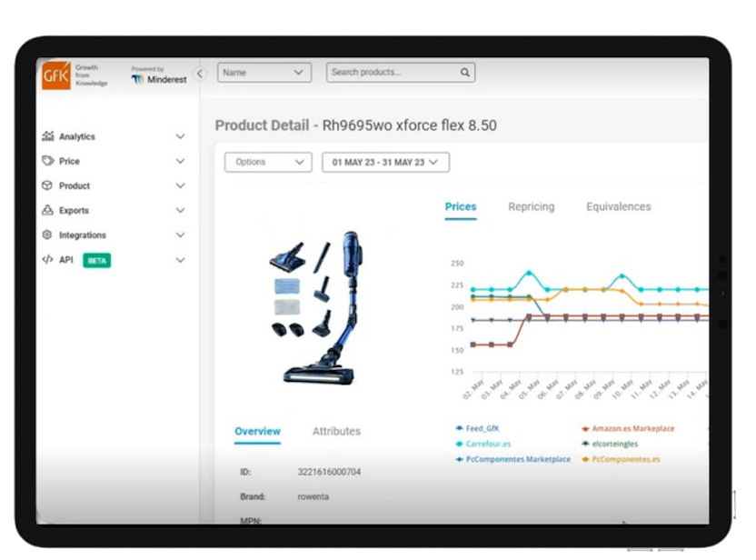Click the API code brackets icon

[x=48, y=260]
